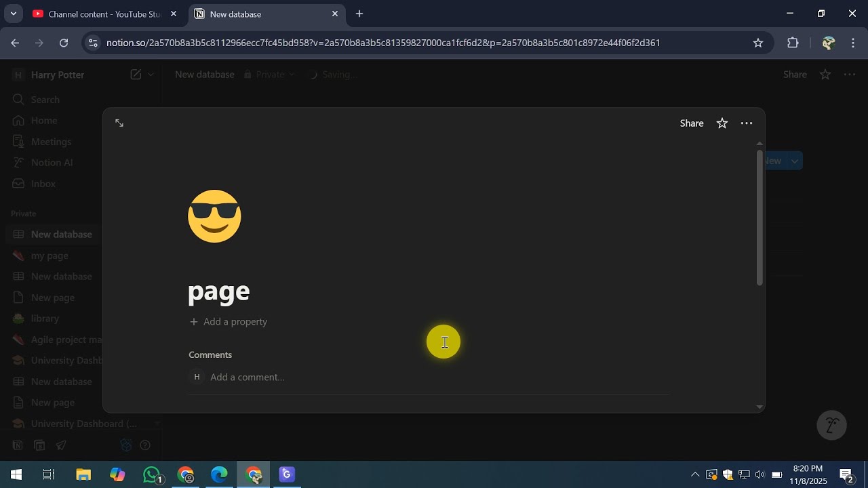Open the Chrome three-dot menu
Screen dimensions: 868x488
click(853, 43)
